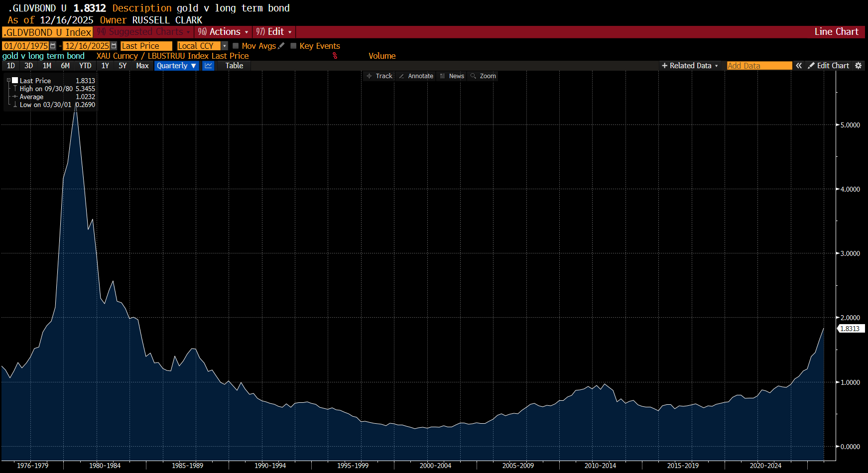Image resolution: width=868 pixels, height=473 pixels.
Task: Enable the Key Events checkbox
Action: 294,46
